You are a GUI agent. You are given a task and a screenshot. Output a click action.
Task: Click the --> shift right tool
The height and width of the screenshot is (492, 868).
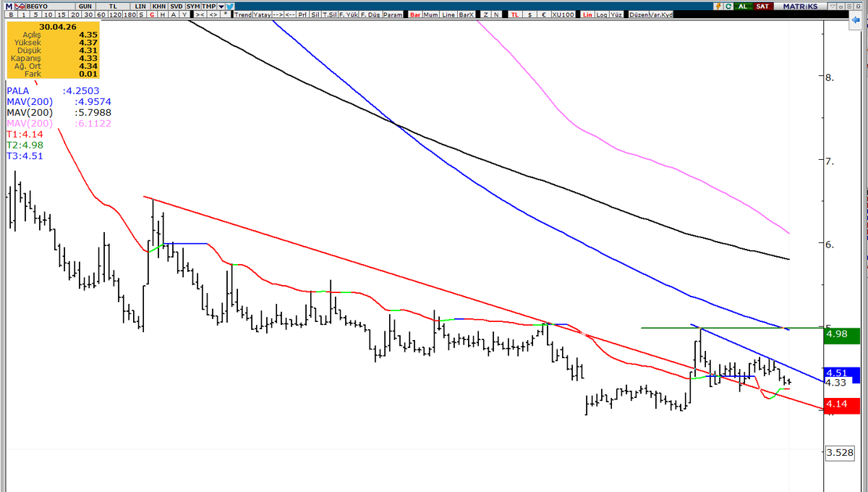click(278, 14)
